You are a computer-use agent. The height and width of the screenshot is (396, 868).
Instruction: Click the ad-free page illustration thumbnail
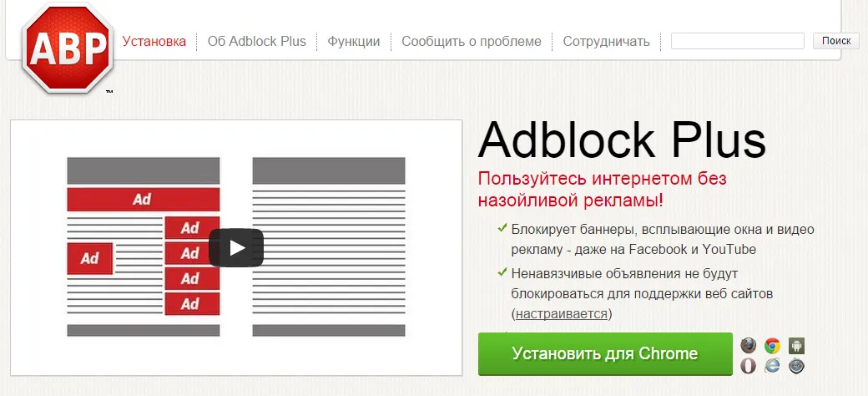329,246
